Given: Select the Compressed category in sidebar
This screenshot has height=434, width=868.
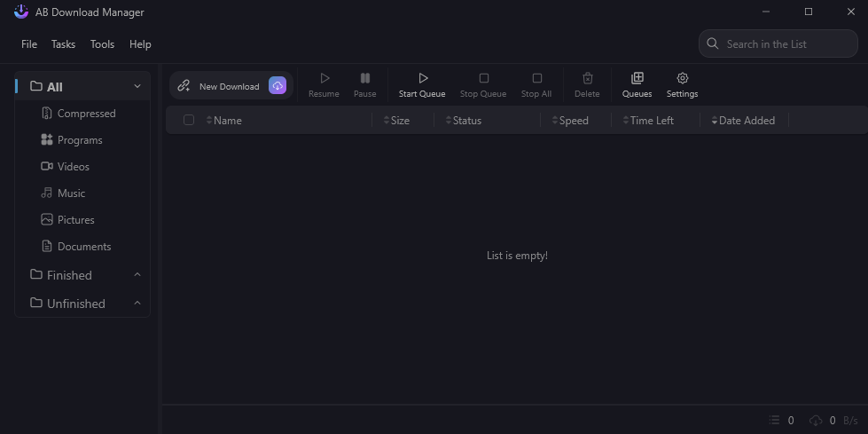Looking at the screenshot, I should tap(86, 114).
